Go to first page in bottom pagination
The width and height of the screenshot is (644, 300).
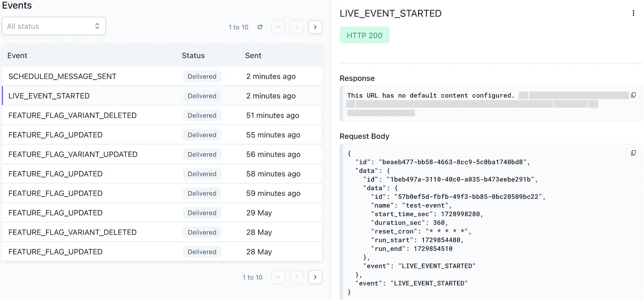pos(278,277)
